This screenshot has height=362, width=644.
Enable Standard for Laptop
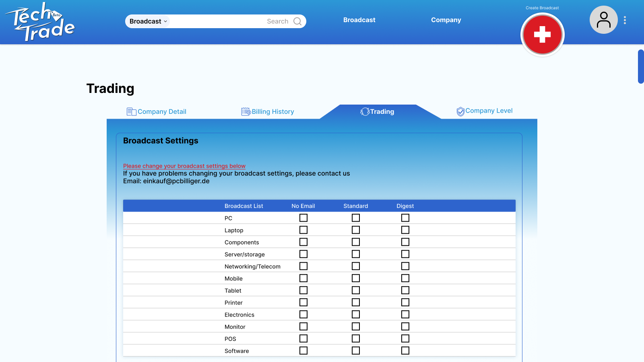pyautogui.click(x=356, y=230)
